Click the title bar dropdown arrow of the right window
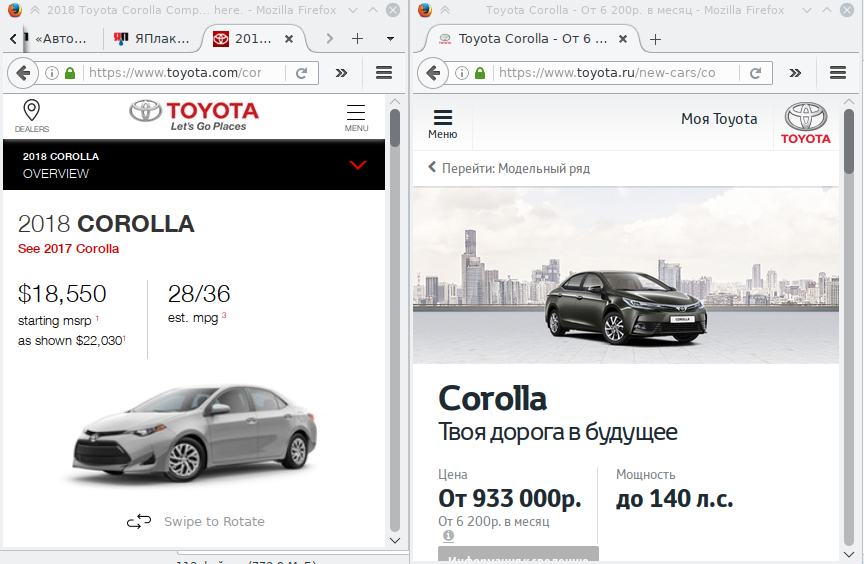This screenshot has height=564, width=864. (x=807, y=10)
